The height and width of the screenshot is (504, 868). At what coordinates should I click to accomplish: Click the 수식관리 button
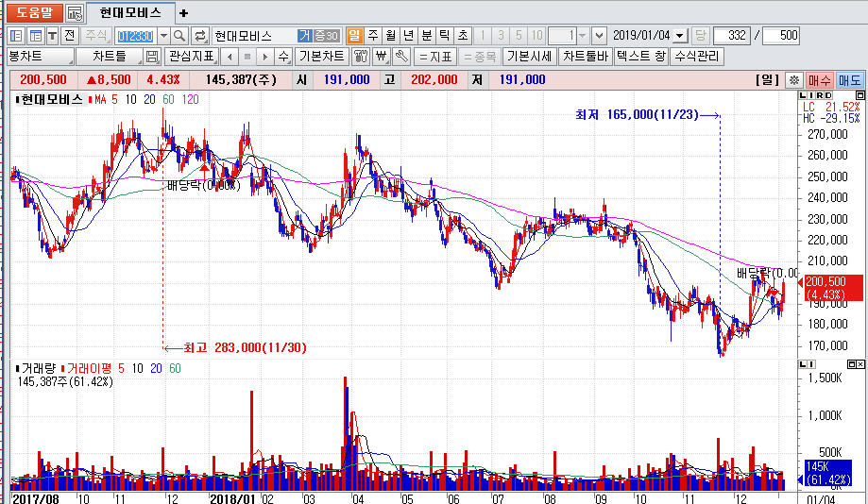click(x=697, y=57)
